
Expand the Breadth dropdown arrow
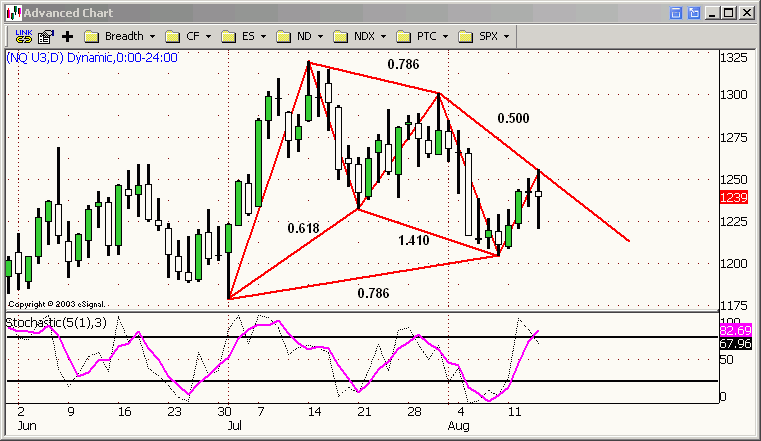(152, 37)
